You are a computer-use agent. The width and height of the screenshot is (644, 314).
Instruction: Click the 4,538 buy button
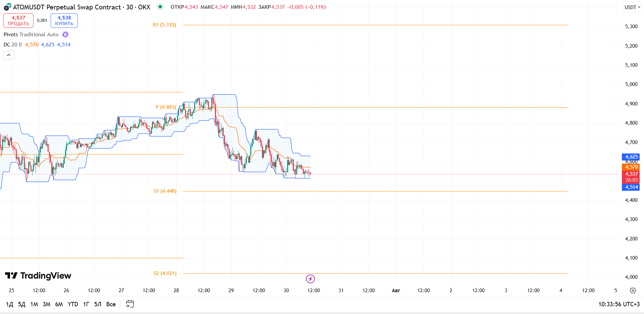[64, 20]
